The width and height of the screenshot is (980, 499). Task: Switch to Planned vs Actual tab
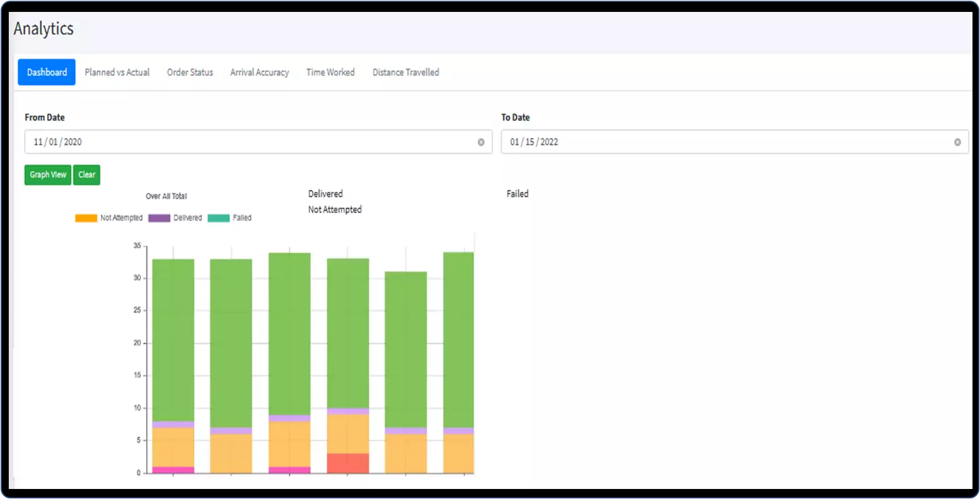tap(117, 72)
